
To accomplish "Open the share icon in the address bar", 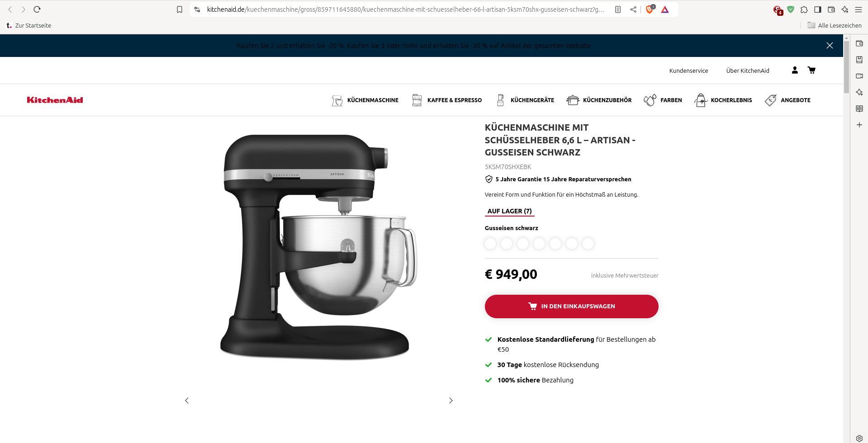I will [633, 9].
